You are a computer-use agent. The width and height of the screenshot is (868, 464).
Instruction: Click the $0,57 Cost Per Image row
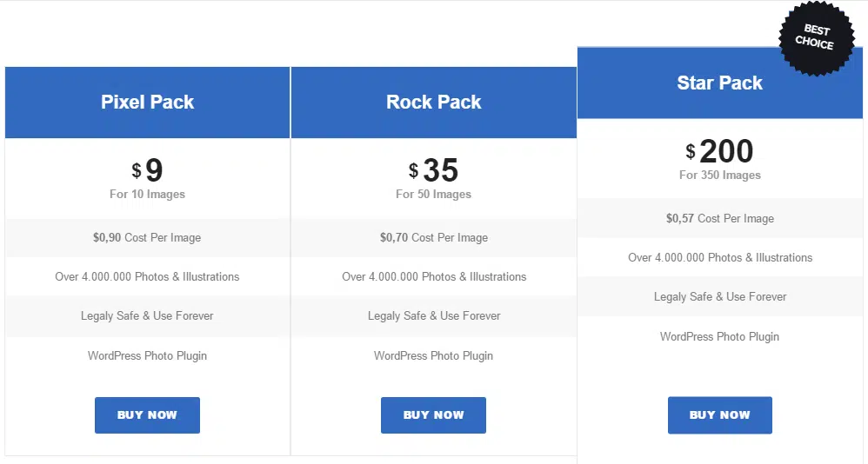[719, 218]
